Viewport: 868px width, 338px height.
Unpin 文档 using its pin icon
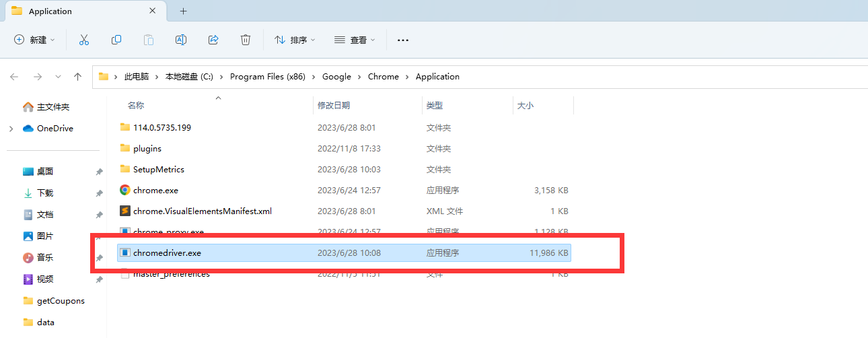click(99, 215)
